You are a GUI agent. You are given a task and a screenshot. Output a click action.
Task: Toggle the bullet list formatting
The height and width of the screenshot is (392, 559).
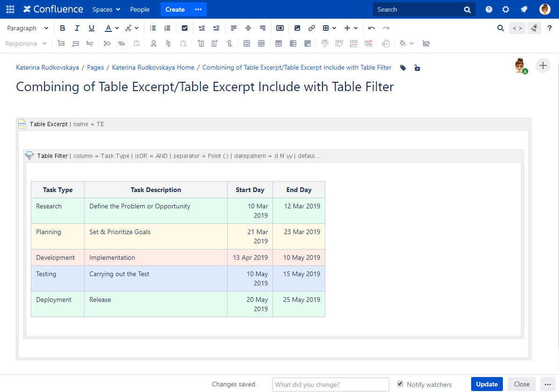point(153,28)
